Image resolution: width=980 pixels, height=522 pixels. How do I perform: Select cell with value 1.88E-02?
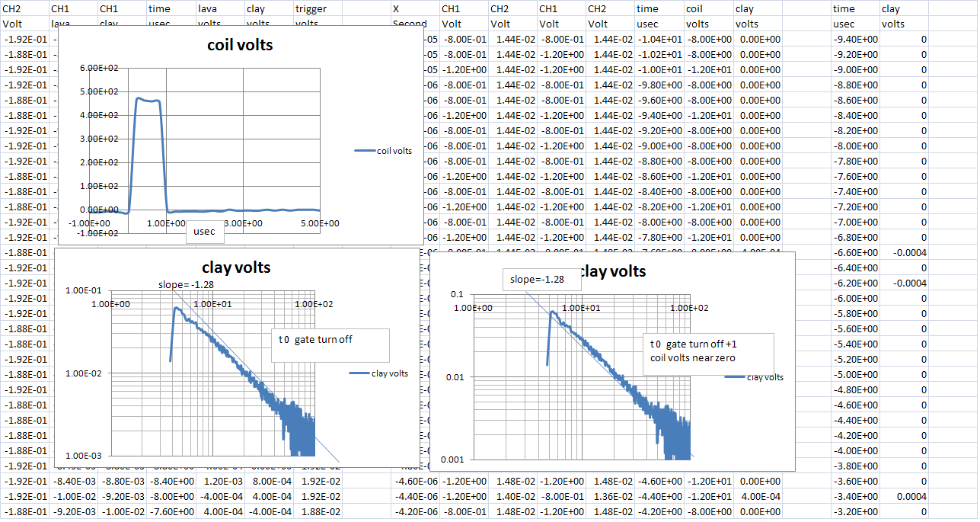coord(318,511)
